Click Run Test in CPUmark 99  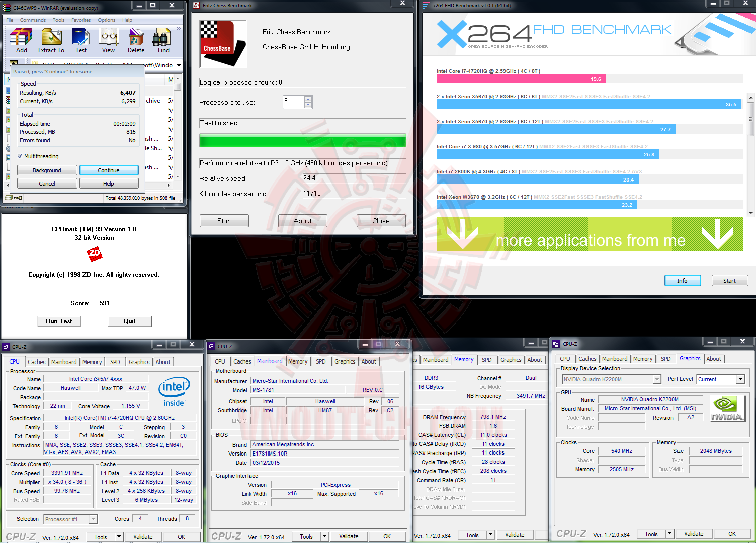(x=59, y=321)
